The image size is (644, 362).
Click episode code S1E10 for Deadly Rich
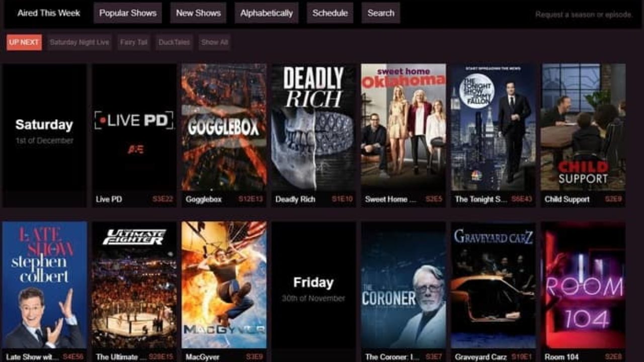pyautogui.click(x=342, y=199)
